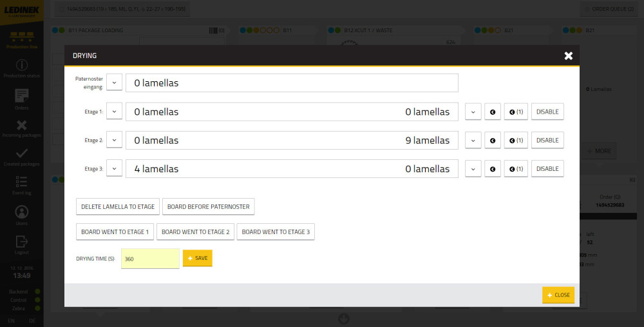The image size is (644, 327).
Task: Click the back-arrow icon for Etage 1
Action: pyautogui.click(x=492, y=112)
